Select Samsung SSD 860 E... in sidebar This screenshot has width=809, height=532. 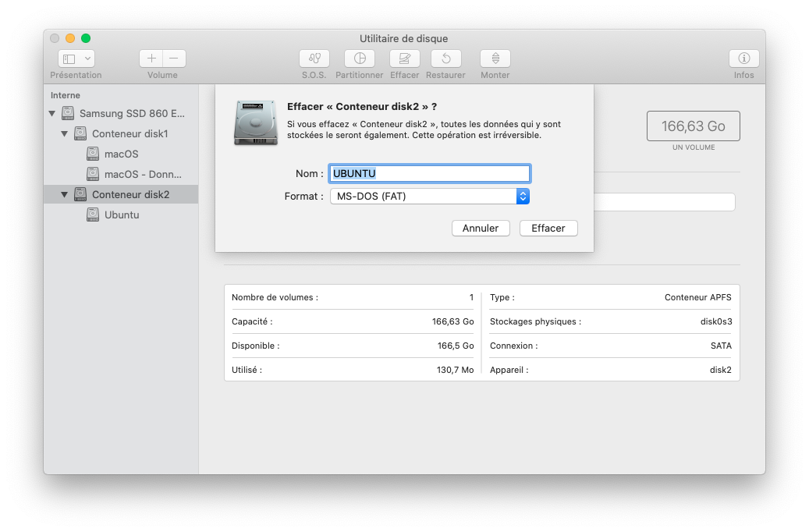click(x=132, y=114)
